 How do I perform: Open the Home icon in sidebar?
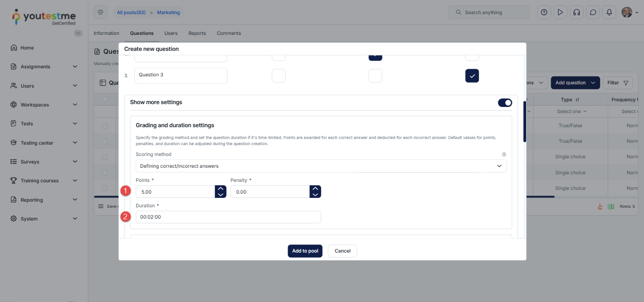tap(14, 48)
